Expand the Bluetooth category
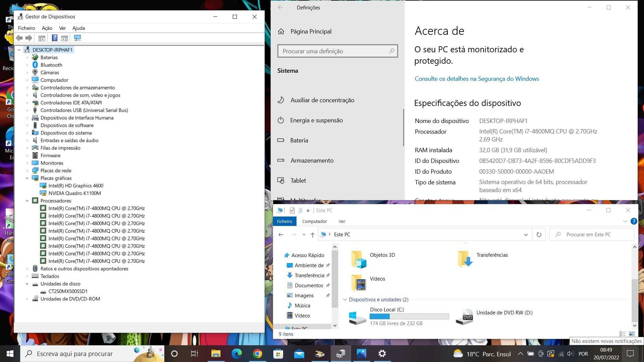The width and height of the screenshot is (644, 362). point(27,65)
